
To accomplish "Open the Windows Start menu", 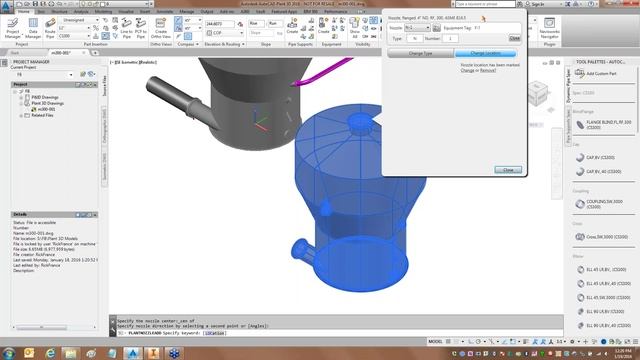I will pos(9,353).
